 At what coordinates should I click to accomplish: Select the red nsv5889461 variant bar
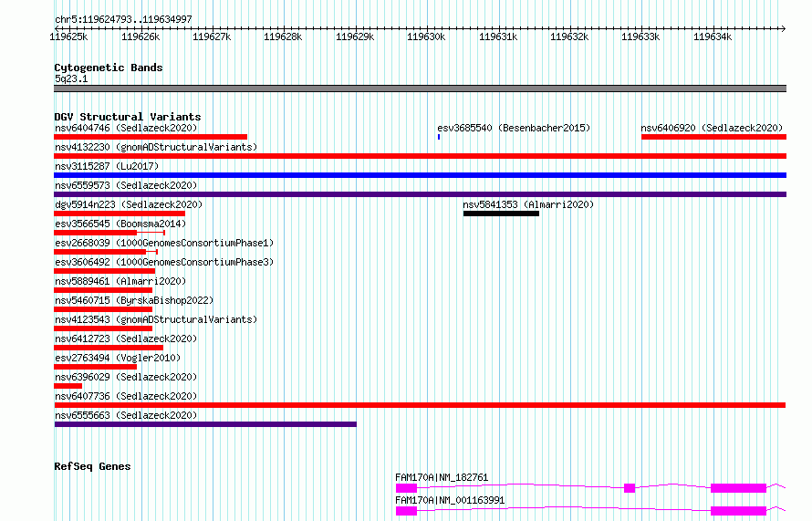point(103,290)
